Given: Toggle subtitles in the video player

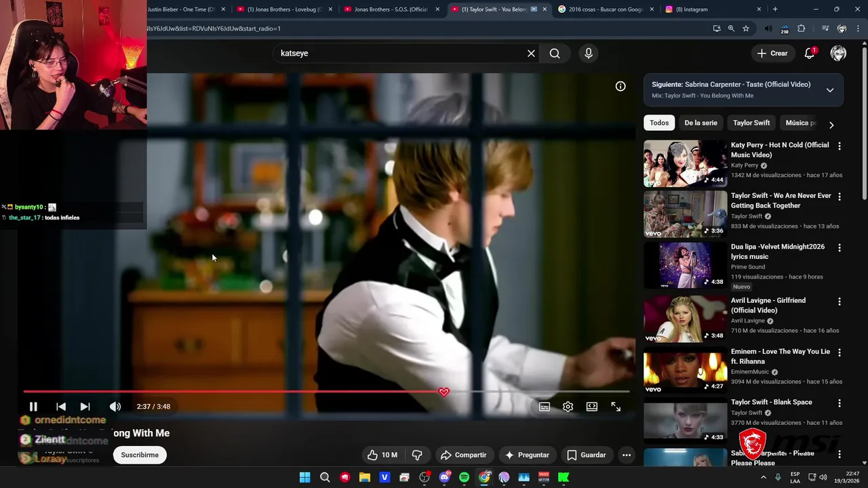Looking at the screenshot, I should (x=544, y=407).
